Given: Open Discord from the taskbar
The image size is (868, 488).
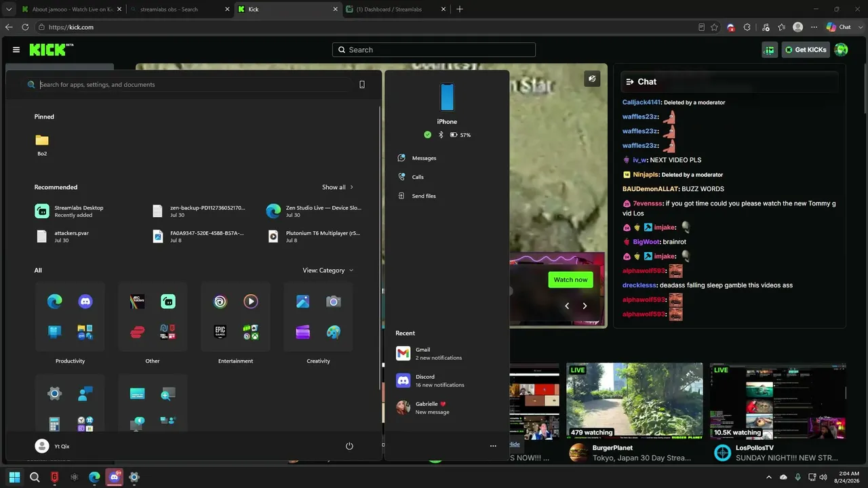Looking at the screenshot, I should coord(115,477).
